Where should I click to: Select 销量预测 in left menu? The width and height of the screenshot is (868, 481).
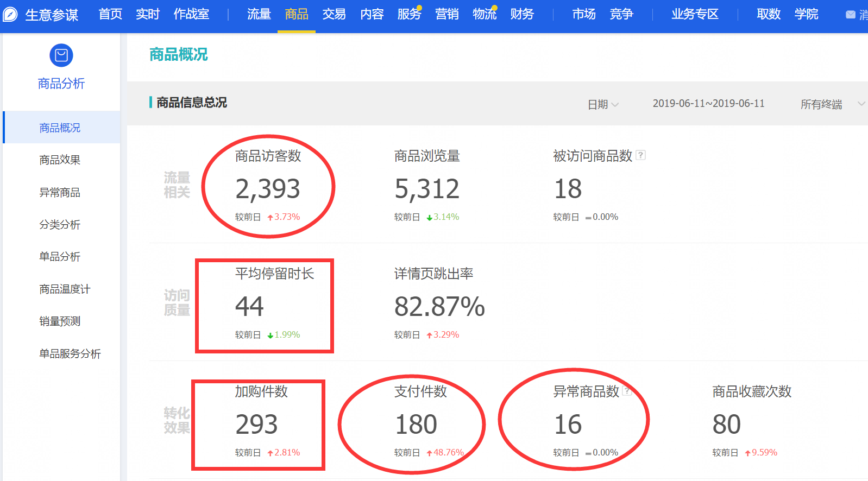coord(60,321)
